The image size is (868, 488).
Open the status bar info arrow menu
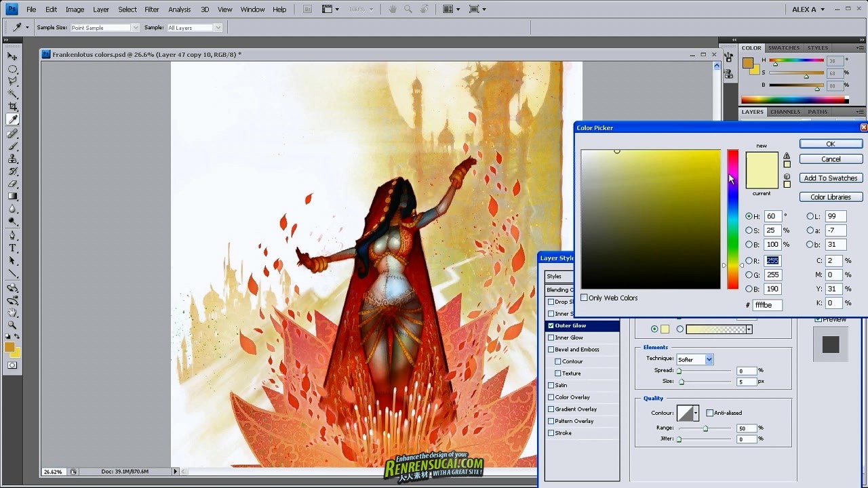click(x=175, y=471)
